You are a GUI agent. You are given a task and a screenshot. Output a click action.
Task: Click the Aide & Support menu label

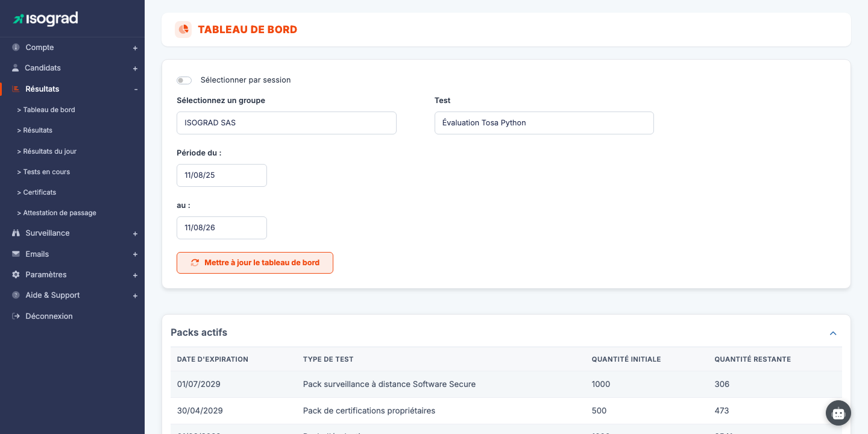pyautogui.click(x=52, y=295)
